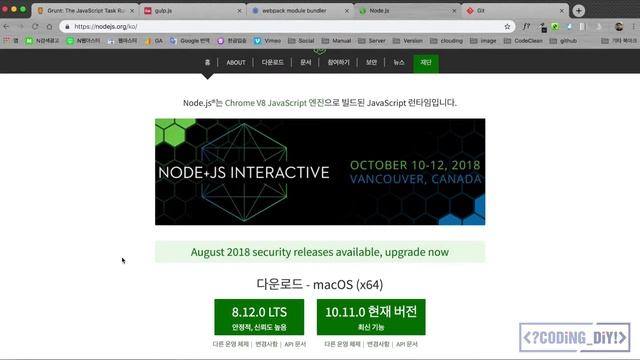This screenshot has height=360, width=640.
Task: Go to the browser home page
Action: [49, 27]
